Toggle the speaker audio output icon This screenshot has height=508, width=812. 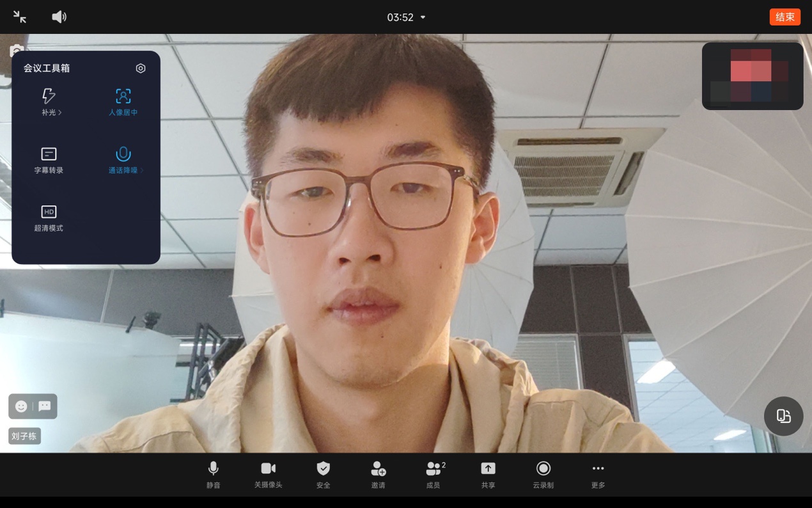[x=59, y=17]
